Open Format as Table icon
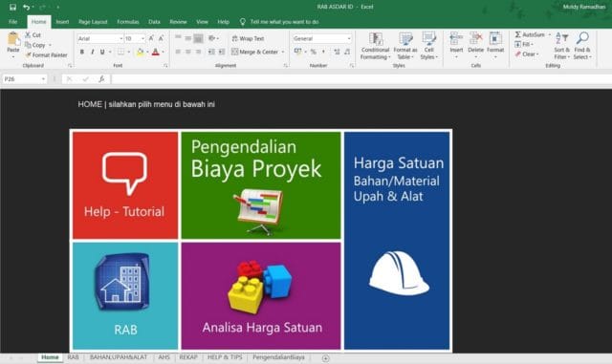This screenshot has height=364, width=612. [405, 39]
